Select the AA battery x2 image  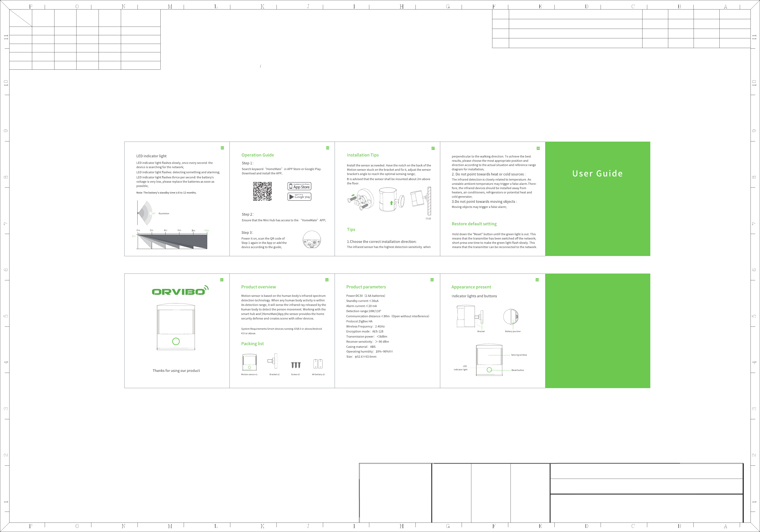pos(318,364)
